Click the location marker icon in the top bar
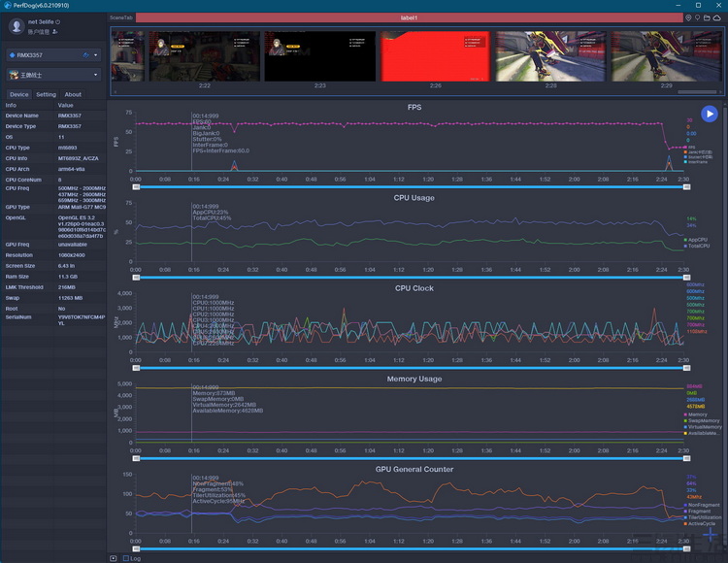 pos(697,17)
